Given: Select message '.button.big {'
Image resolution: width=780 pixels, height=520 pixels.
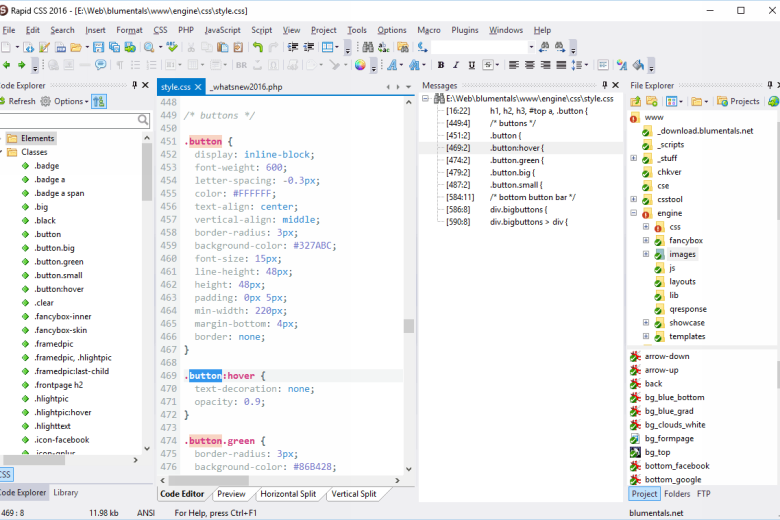Looking at the screenshot, I should tap(512, 173).
